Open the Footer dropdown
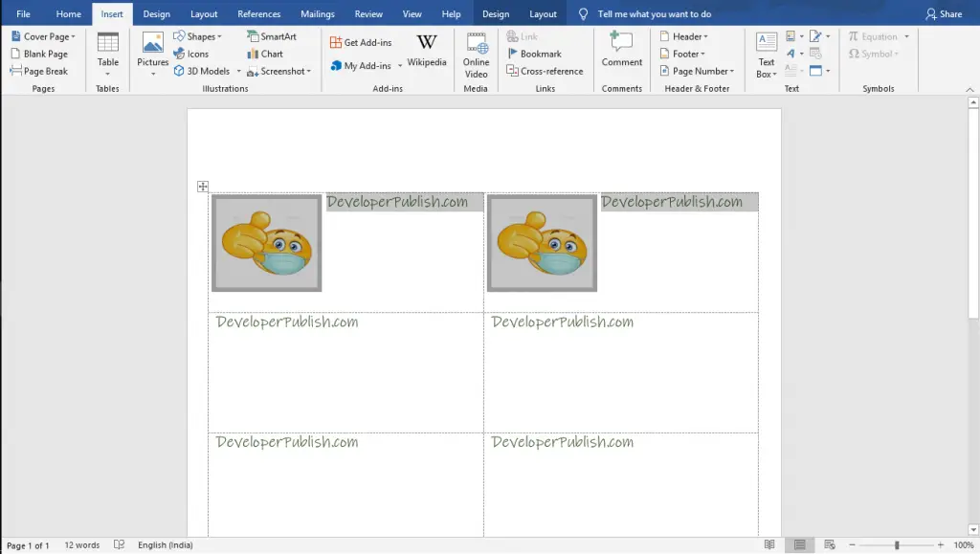 (681, 54)
